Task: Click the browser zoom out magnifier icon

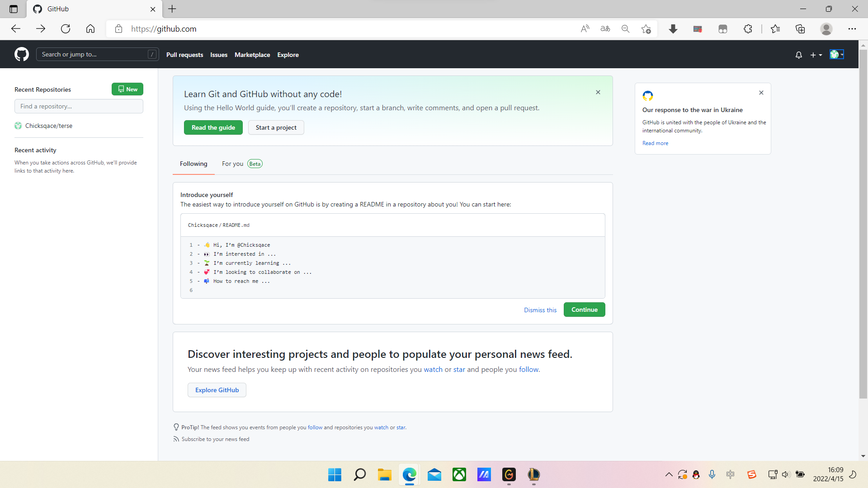Action: [x=625, y=29]
